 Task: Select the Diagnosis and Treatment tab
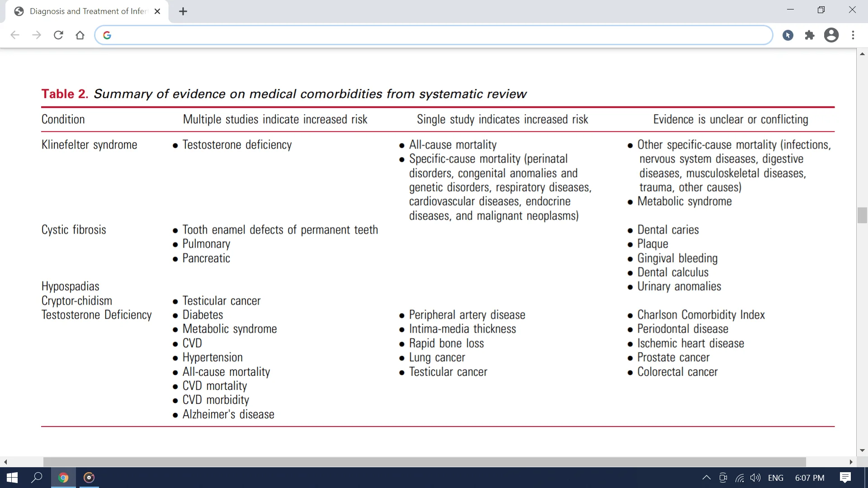[x=87, y=11]
